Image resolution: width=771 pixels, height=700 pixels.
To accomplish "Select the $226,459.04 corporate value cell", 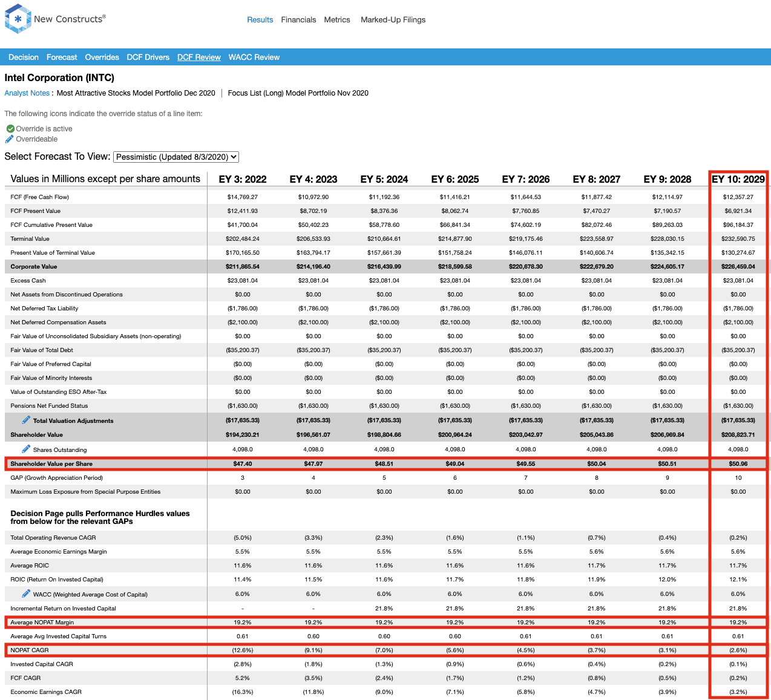I will coord(738,267).
